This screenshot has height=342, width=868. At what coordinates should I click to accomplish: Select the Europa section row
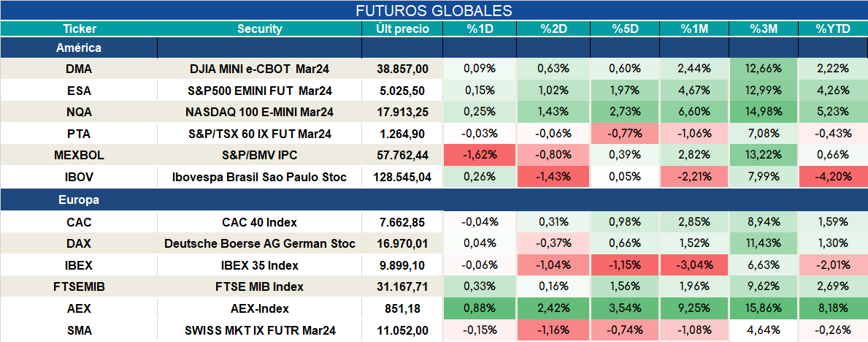click(x=434, y=200)
